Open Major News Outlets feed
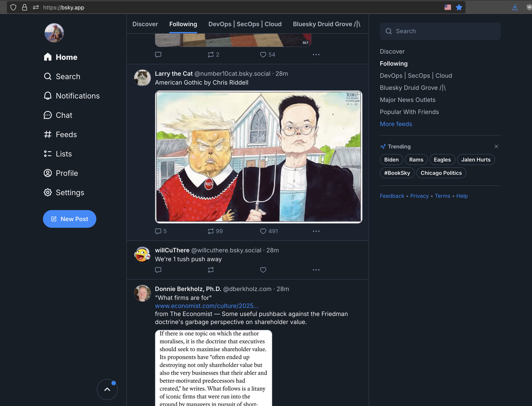This screenshot has height=406, width=532. point(407,100)
